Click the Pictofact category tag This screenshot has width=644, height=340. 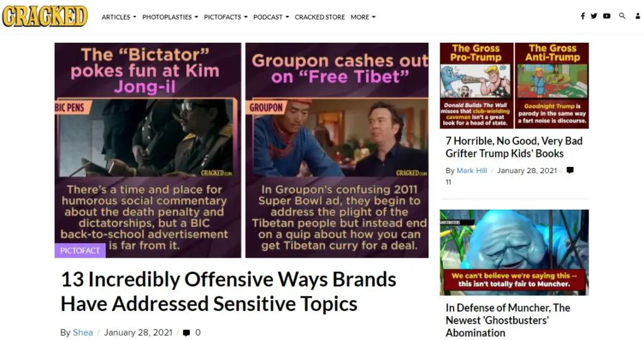[x=80, y=251]
